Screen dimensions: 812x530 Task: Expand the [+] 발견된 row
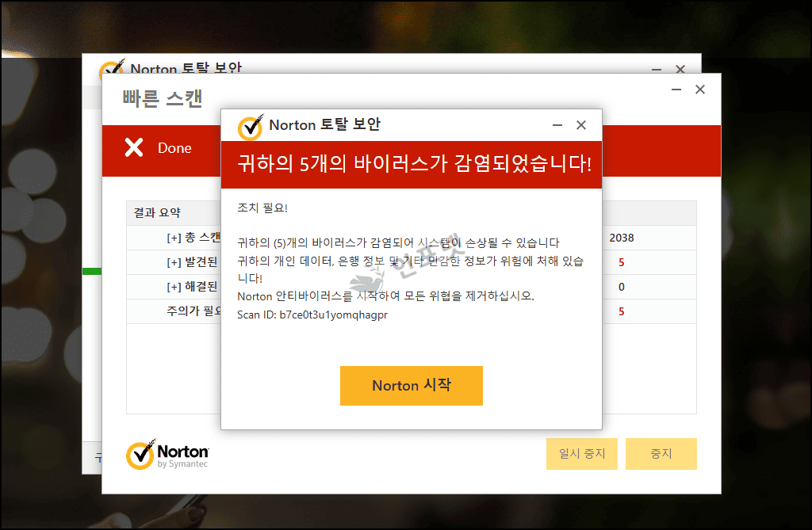[x=174, y=262]
